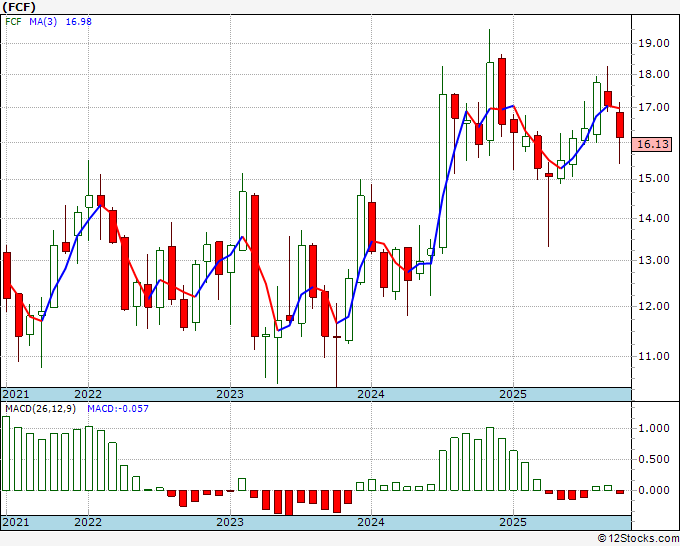680x546 pixels.
Task: Click the MACD:-0.057 value label
Action: click(118, 409)
